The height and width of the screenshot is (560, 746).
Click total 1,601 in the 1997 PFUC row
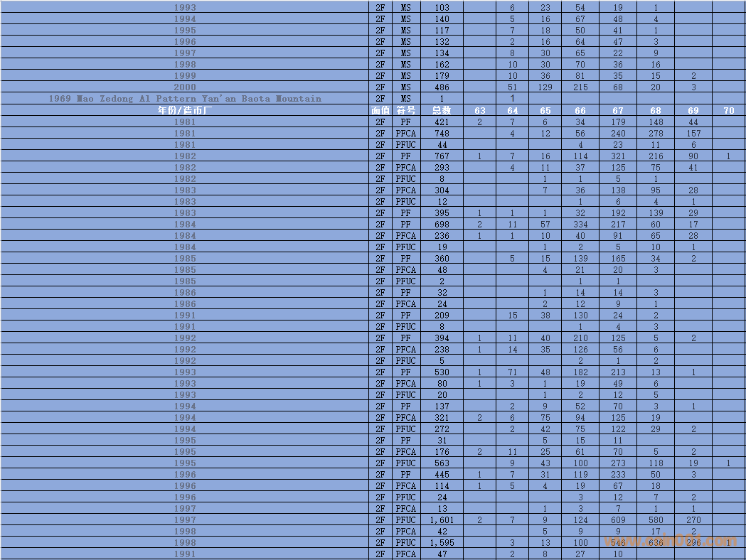pos(442,520)
